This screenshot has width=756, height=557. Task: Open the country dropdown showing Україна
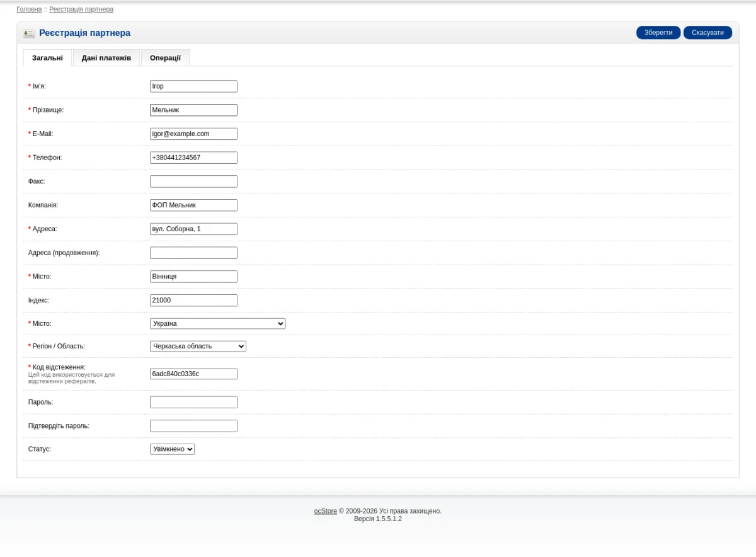click(x=217, y=324)
